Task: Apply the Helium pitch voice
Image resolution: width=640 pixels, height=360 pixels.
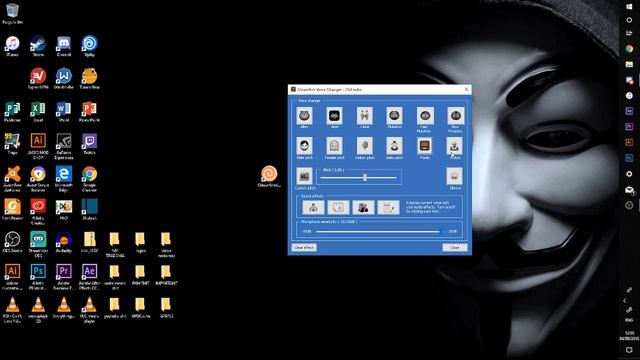Action: point(364,146)
